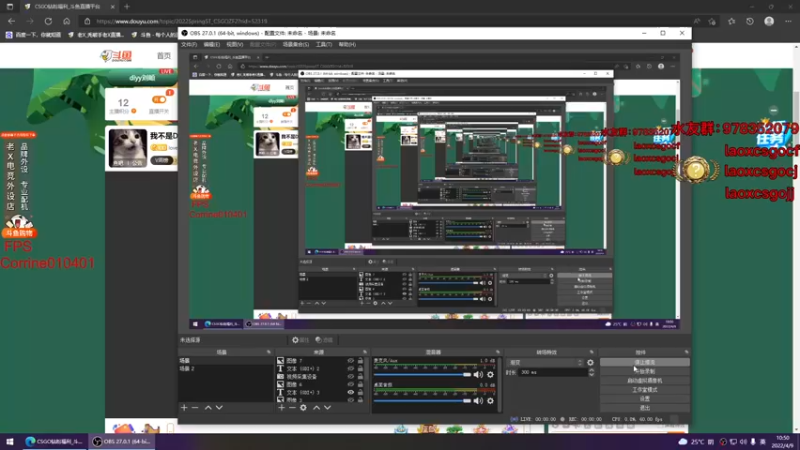Click the 工作室模式 button
Viewport: 800px width, 450px height.
[x=645, y=390]
